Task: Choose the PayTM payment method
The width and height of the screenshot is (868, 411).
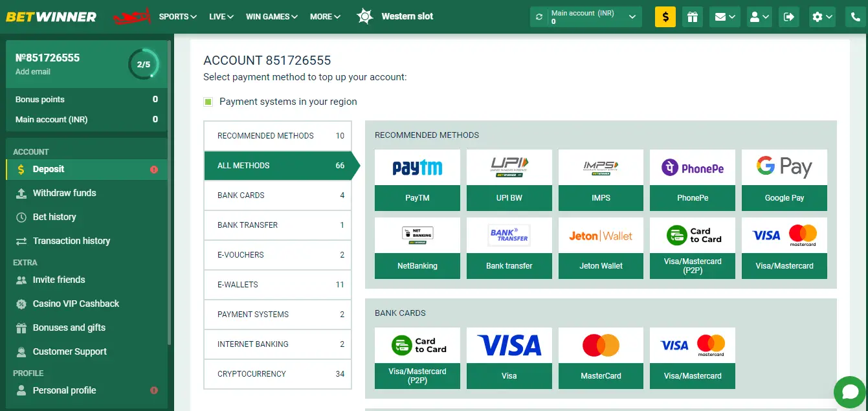Action: [417, 180]
